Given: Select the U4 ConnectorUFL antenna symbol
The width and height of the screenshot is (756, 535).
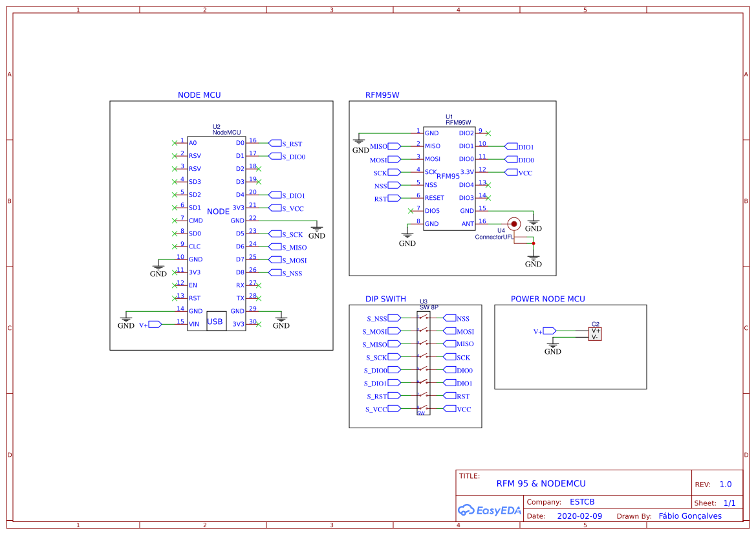Looking at the screenshot, I should (x=513, y=224).
